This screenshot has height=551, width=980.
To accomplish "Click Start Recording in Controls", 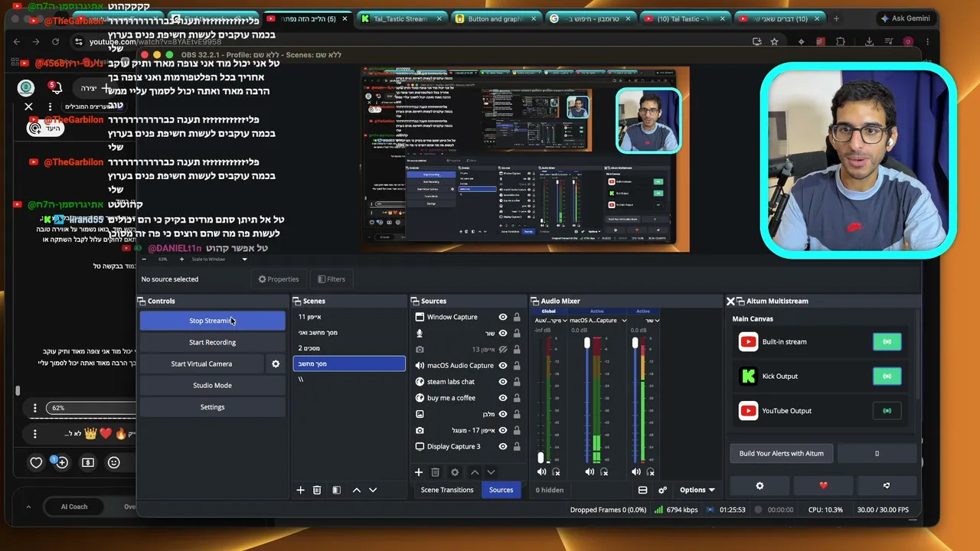I will (212, 342).
